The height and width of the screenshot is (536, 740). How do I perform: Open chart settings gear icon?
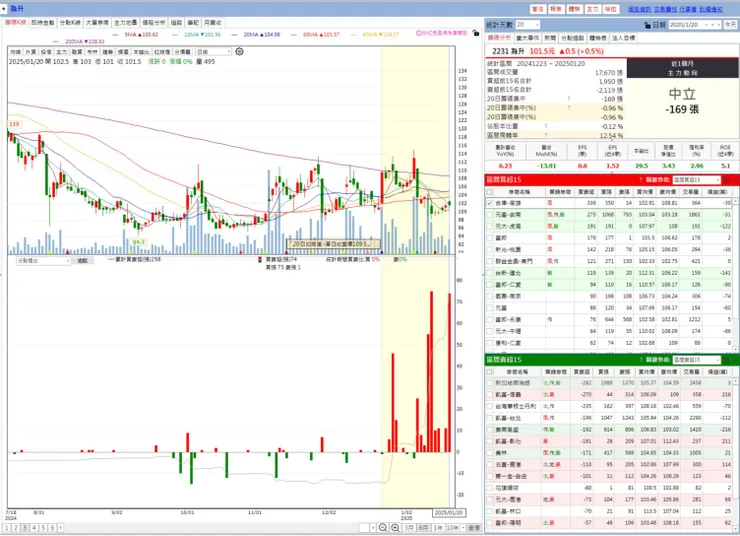[239, 51]
